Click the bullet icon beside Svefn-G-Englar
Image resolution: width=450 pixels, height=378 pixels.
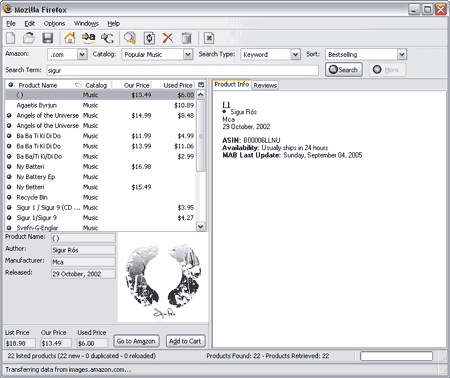point(9,228)
